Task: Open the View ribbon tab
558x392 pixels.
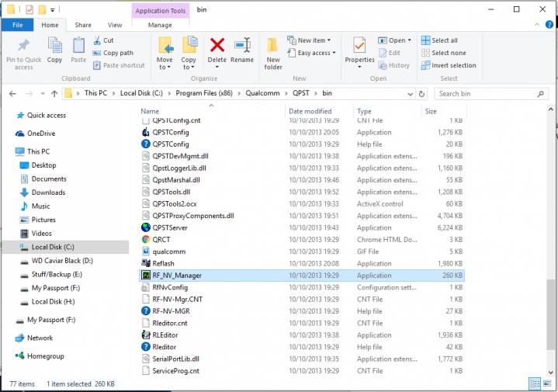Action: pyautogui.click(x=114, y=25)
